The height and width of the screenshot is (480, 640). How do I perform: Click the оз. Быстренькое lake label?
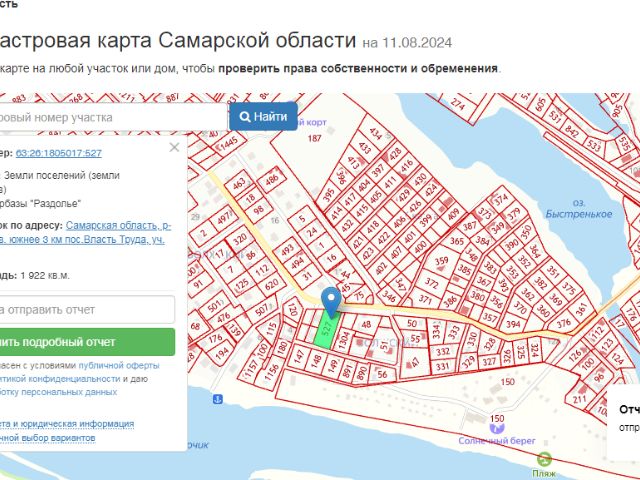click(579, 209)
